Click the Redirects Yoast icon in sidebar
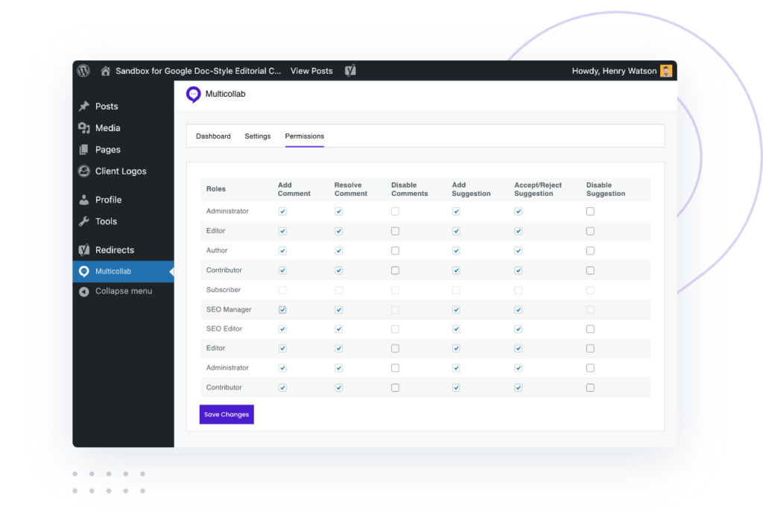The width and height of the screenshot is (763, 532). coord(84,250)
